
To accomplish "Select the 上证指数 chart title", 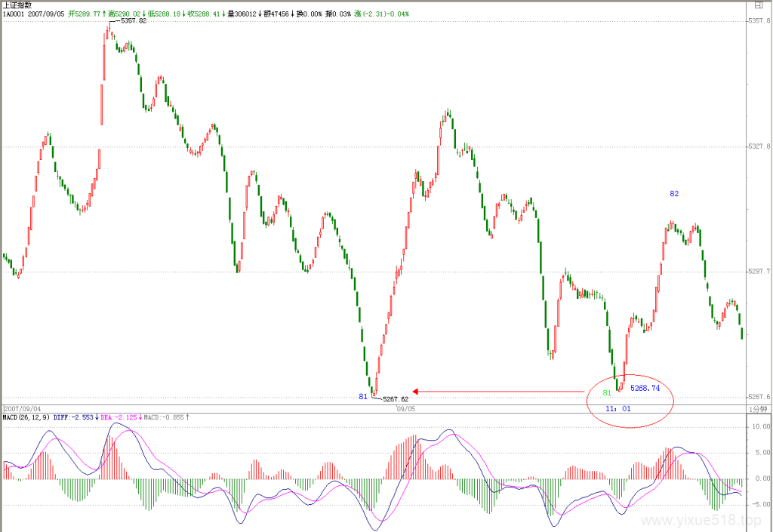I will coord(17,5).
